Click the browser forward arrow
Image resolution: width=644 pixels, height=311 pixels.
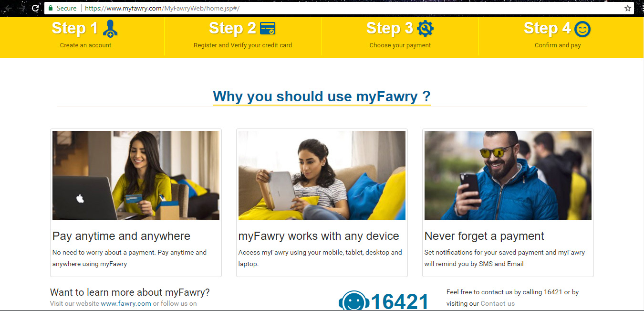click(x=21, y=8)
